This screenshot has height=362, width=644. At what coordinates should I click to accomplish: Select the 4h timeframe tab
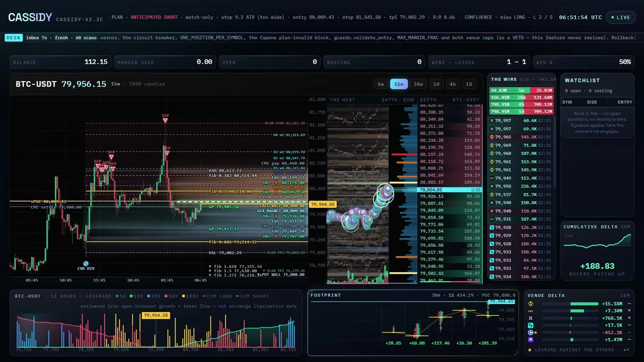pos(453,84)
